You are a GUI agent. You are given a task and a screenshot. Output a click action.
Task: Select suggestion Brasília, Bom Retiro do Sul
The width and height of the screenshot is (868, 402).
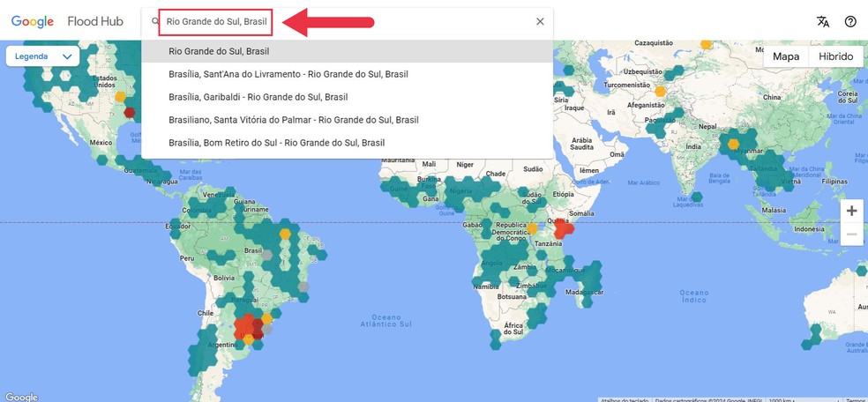coord(347,143)
